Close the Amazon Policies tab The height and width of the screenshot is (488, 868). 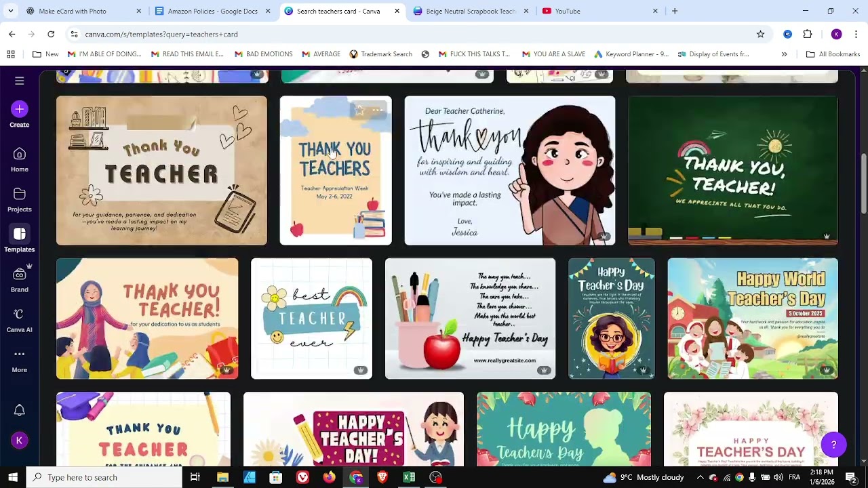click(x=268, y=11)
